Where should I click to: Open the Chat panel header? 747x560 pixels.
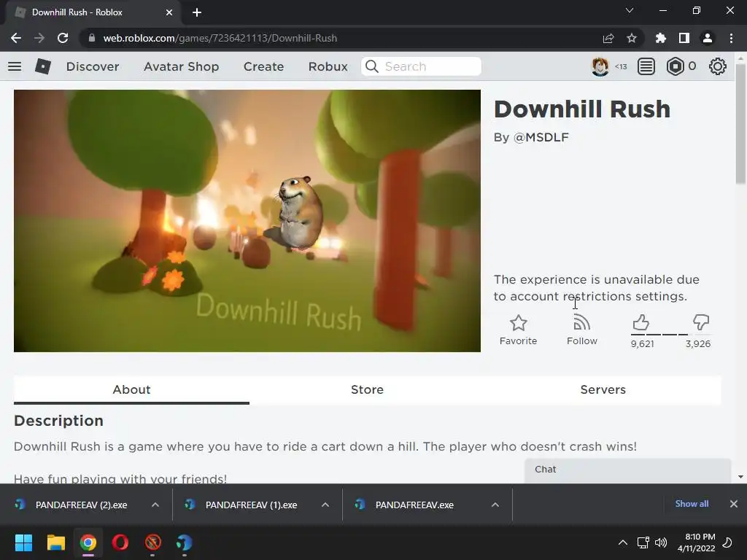628,470
